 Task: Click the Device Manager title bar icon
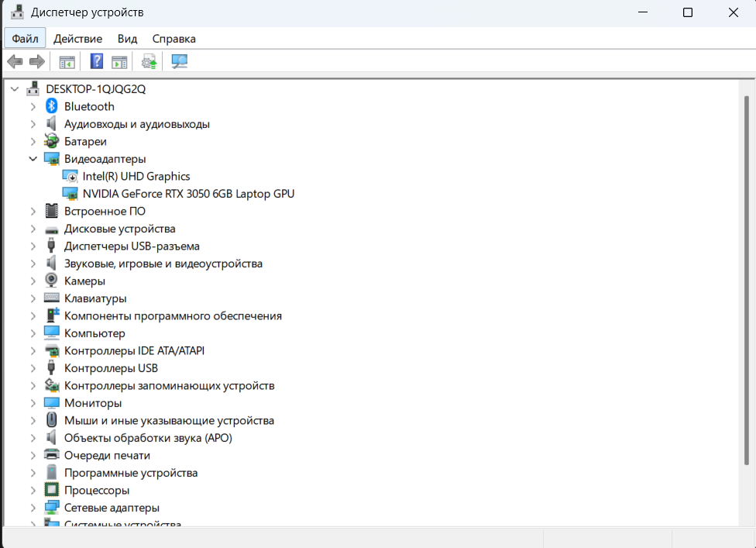[x=17, y=12]
